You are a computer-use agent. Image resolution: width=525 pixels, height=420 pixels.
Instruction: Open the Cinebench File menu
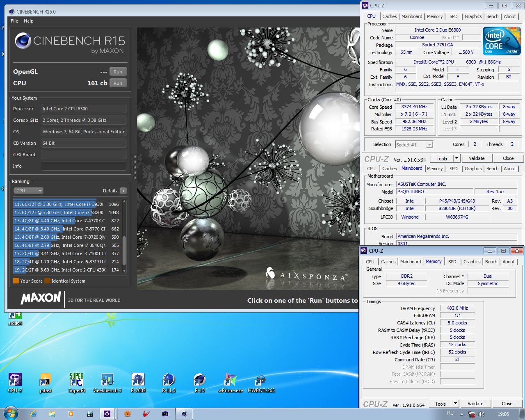[14, 21]
